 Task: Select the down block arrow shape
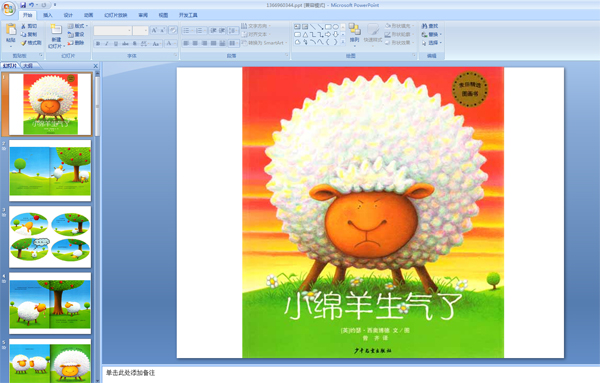point(336,34)
